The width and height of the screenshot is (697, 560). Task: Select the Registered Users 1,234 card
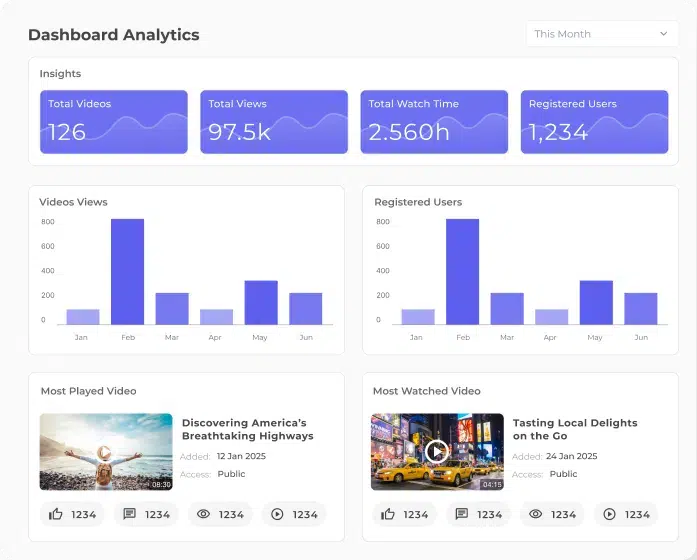594,122
